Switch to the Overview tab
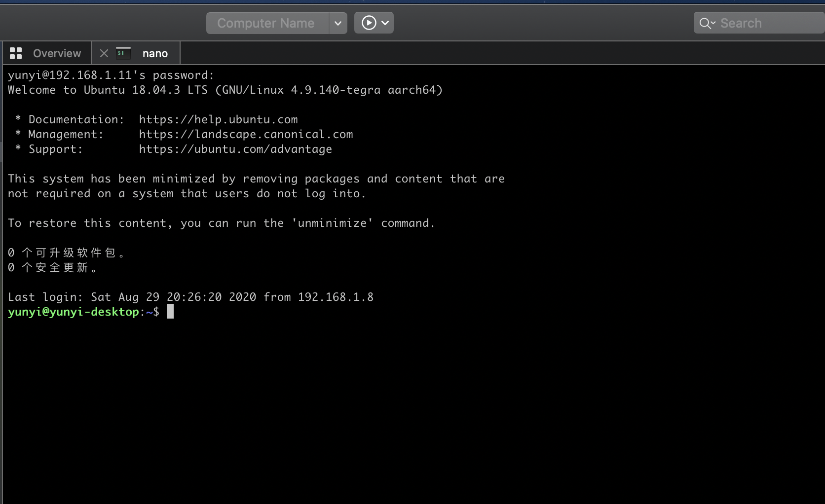 click(x=56, y=53)
